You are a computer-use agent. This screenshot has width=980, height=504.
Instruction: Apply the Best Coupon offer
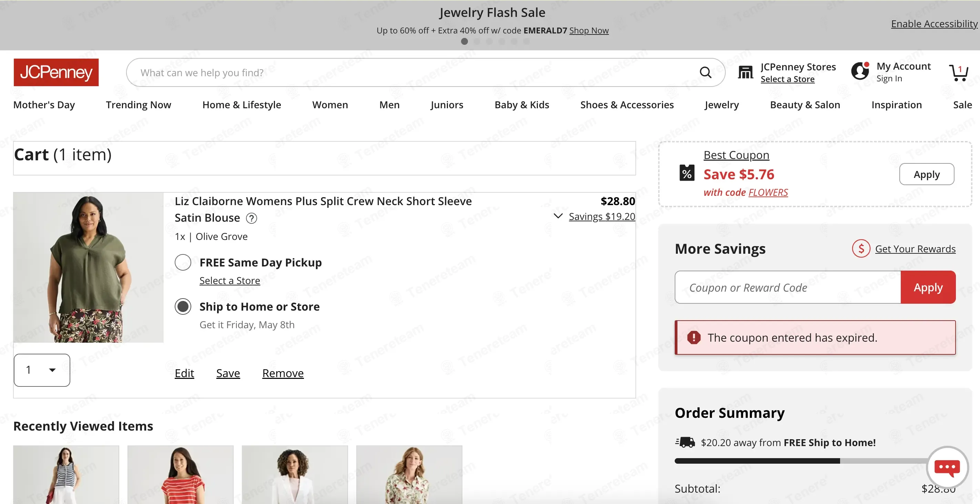tap(926, 174)
